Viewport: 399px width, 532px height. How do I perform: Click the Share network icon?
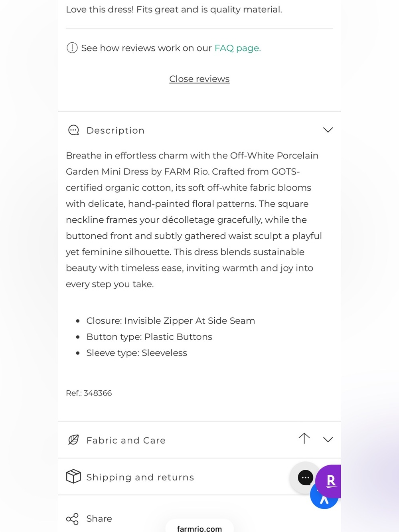point(72,519)
